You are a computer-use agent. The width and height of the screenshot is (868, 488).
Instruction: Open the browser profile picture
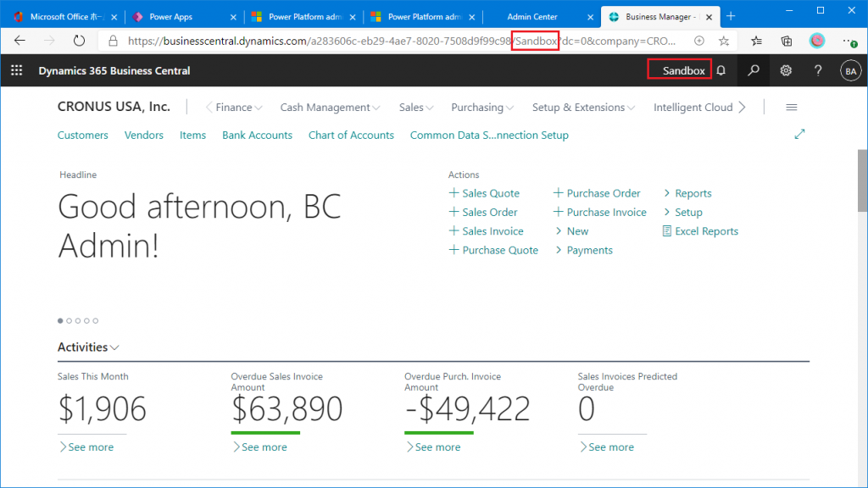[817, 41]
